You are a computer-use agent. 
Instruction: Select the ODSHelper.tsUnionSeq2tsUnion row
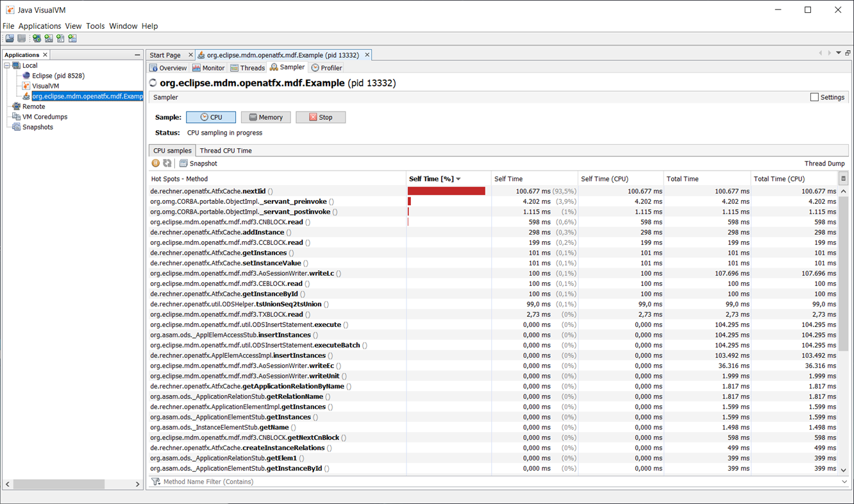point(493,304)
